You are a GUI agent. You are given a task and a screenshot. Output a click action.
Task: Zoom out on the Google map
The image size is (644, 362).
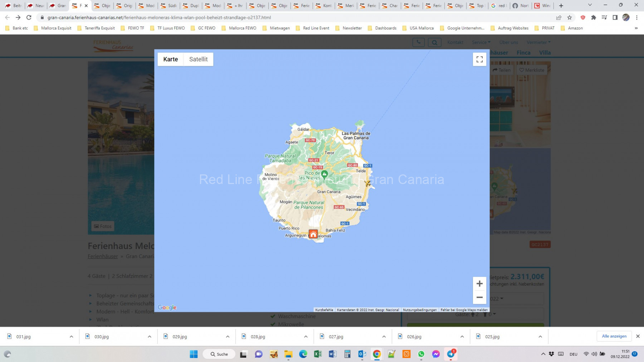479,297
